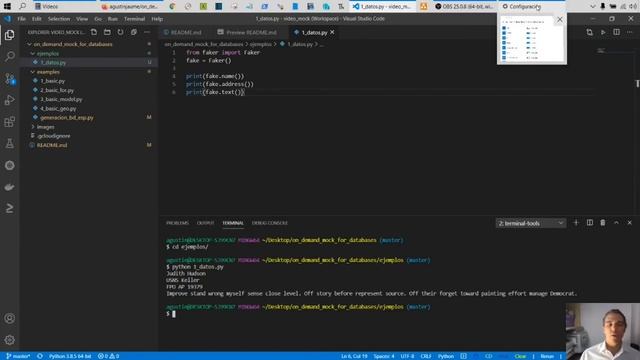Close the 1_datos.py editor tab
640x360 pixels.
point(332,32)
